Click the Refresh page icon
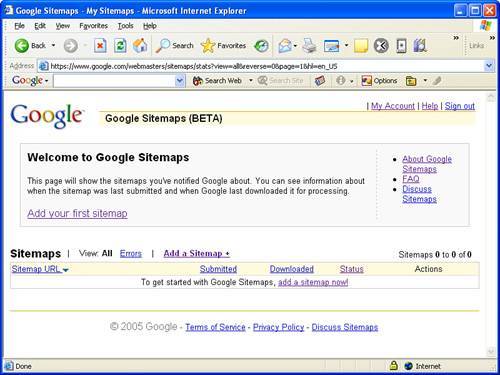 pos(120,46)
